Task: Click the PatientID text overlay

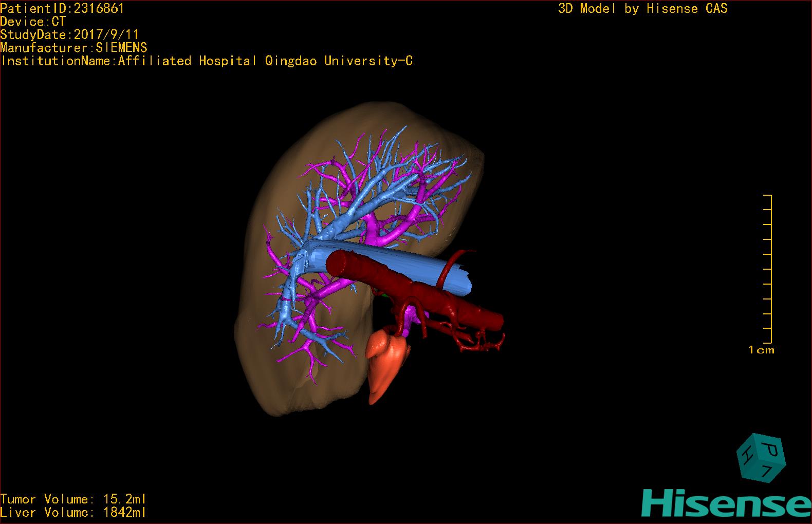Action: click(62, 8)
